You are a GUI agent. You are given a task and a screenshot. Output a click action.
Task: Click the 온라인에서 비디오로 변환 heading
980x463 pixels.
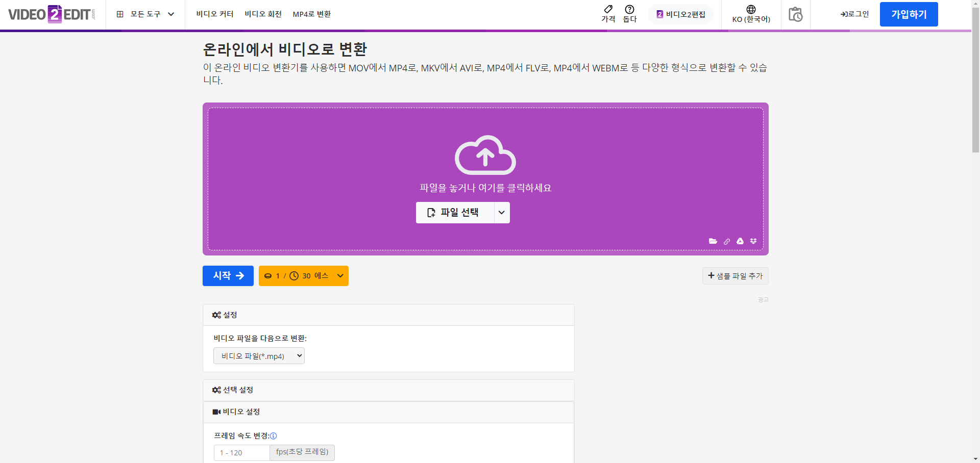(x=285, y=49)
